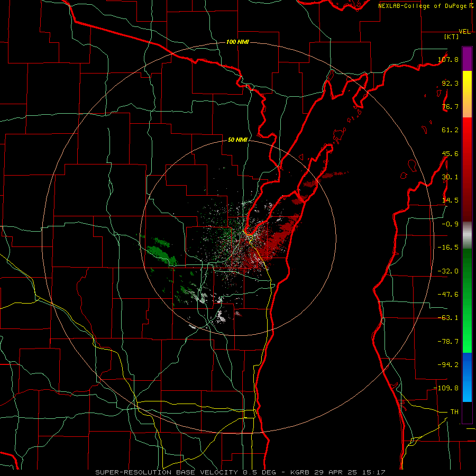Click the -94.2 legend value
The height and width of the screenshot is (476, 476).
448,365
